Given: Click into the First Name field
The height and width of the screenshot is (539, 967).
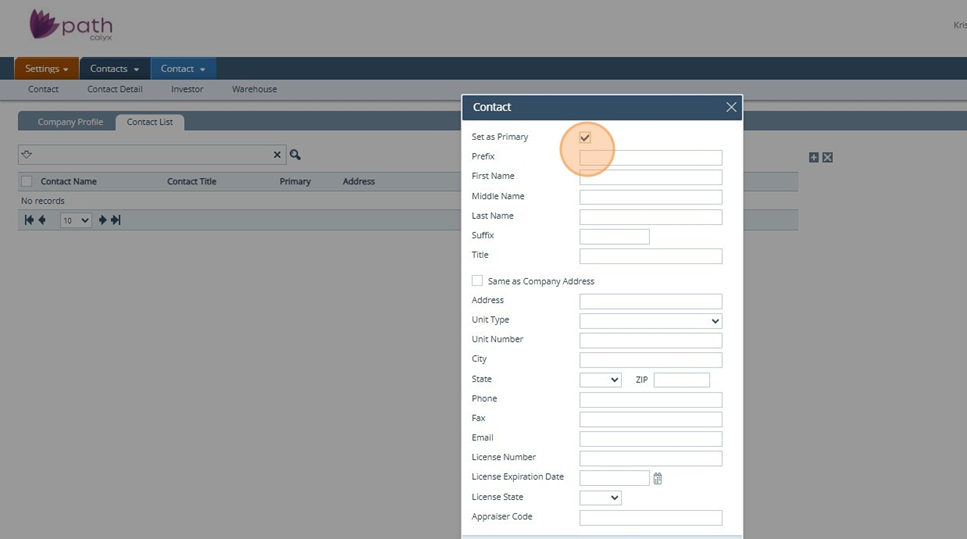Looking at the screenshot, I should tap(650, 177).
